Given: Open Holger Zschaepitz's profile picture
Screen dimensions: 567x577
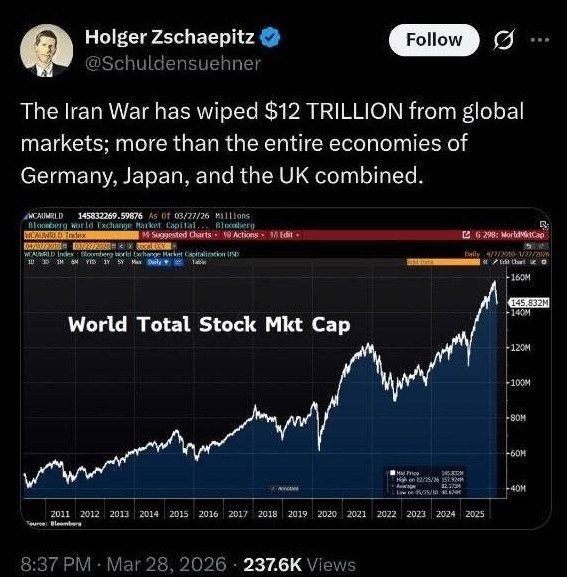Looking at the screenshot, I should 46,50.
